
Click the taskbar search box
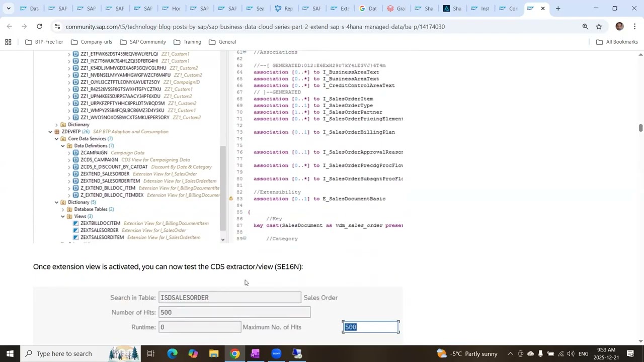[x=80, y=353]
